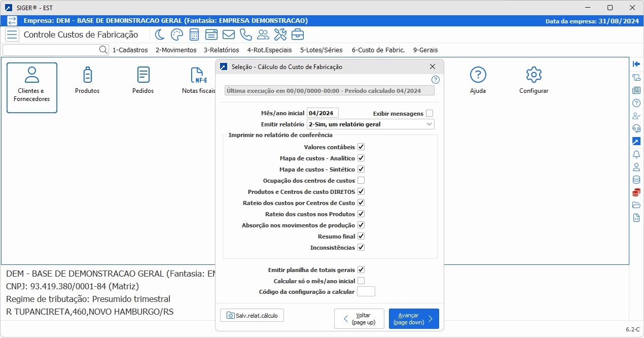The height and width of the screenshot is (338, 644).
Task: Open the 3-Relatórios menu
Action: [221, 50]
